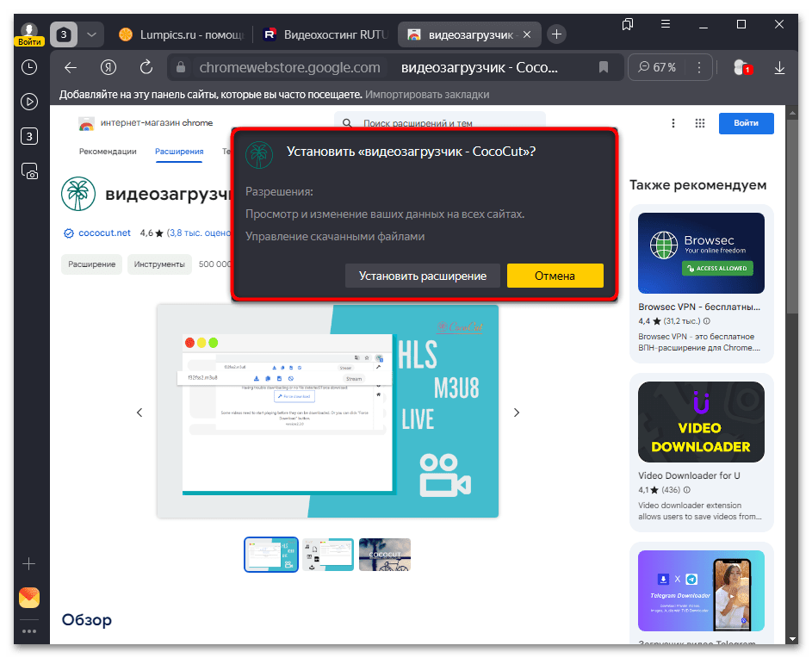
Task: Open the Video Downloader for U card
Action: 701,452
